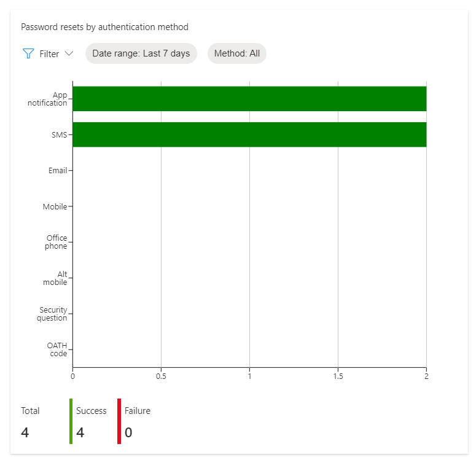Select the Date range: Last 7 days pill
Viewport: 476px width, 460px height.
point(141,53)
